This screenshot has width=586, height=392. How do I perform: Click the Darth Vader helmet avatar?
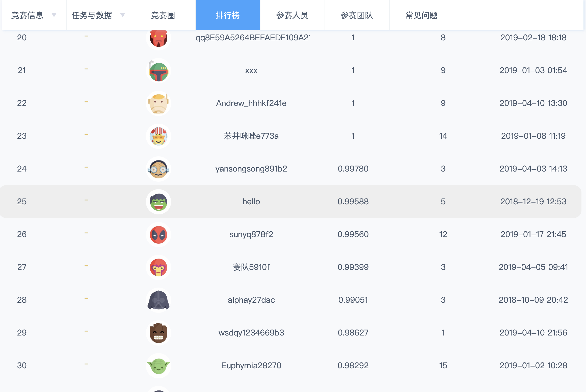158,300
